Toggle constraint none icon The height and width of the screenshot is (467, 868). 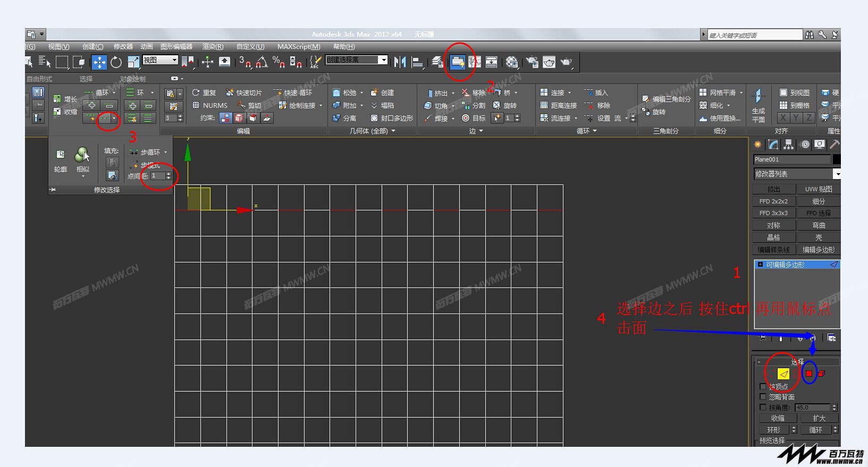pyautogui.click(x=226, y=118)
